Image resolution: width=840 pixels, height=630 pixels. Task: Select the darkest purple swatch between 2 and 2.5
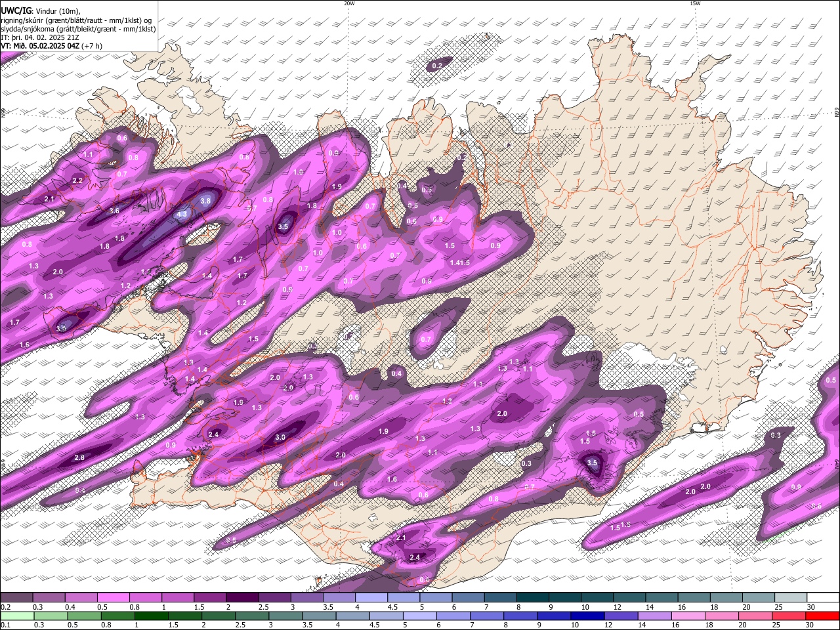(242, 597)
